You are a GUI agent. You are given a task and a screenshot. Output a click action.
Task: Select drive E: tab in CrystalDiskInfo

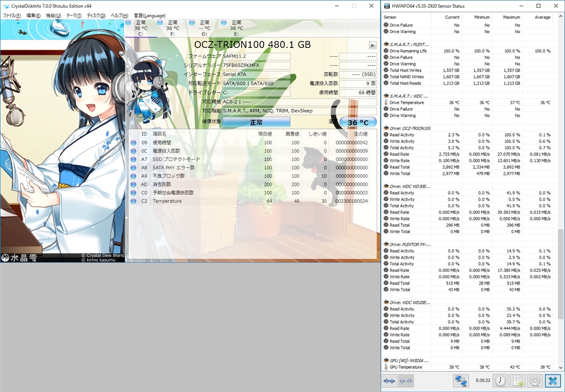tap(236, 28)
